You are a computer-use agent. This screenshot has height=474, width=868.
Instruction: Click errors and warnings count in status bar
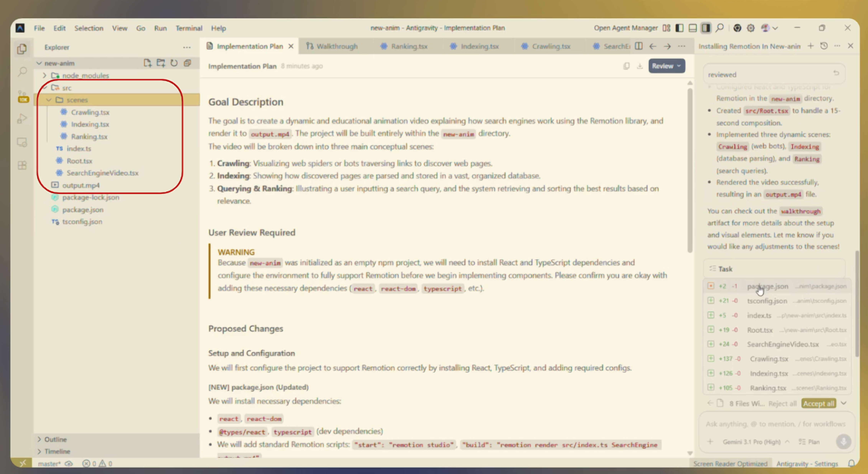pos(97,464)
